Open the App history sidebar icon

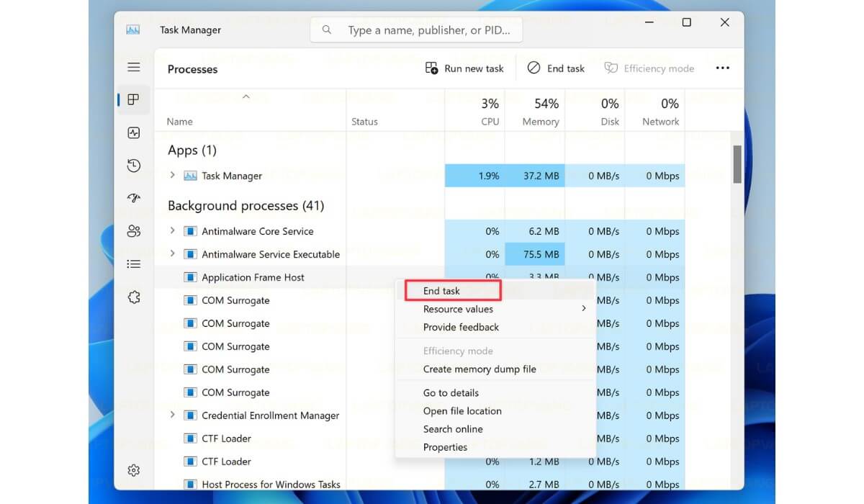click(x=133, y=166)
